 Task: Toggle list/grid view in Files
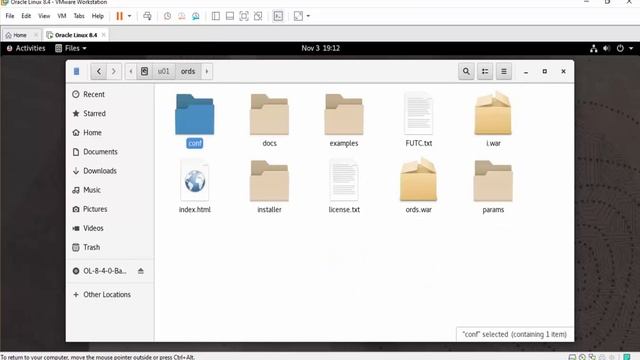pyautogui.click(x=485, y=71)
